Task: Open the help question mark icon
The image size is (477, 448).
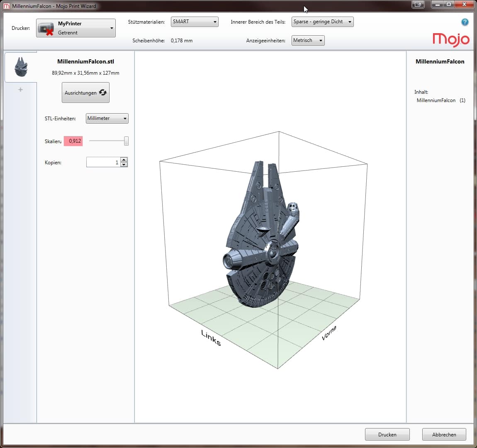Action: (465, 22)
